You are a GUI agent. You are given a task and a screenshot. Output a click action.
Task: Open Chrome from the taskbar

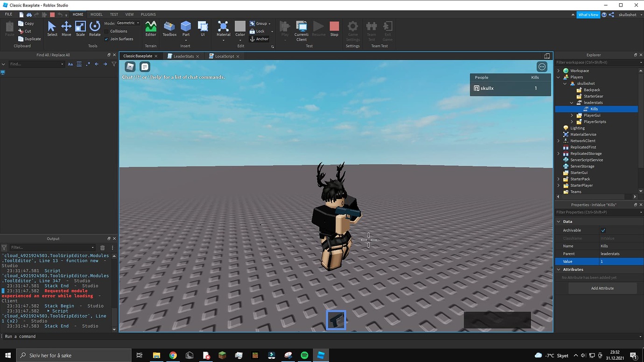(x=173, y=355)
